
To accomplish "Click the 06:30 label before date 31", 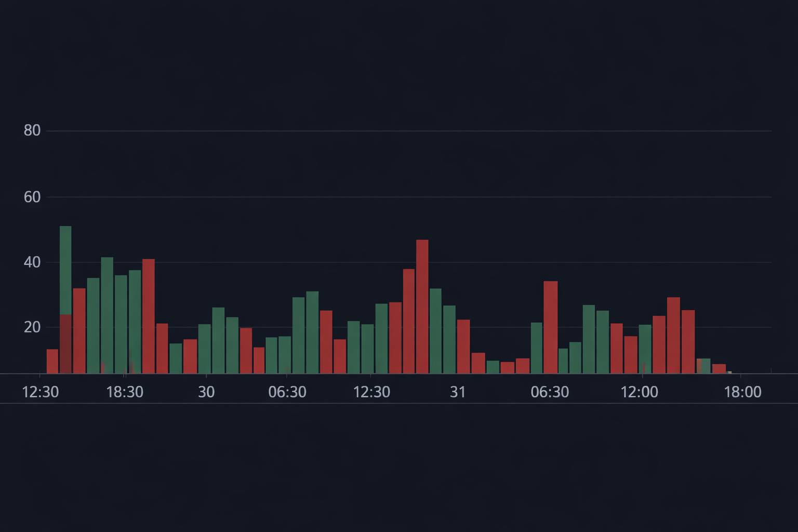I will pos(287,392).
